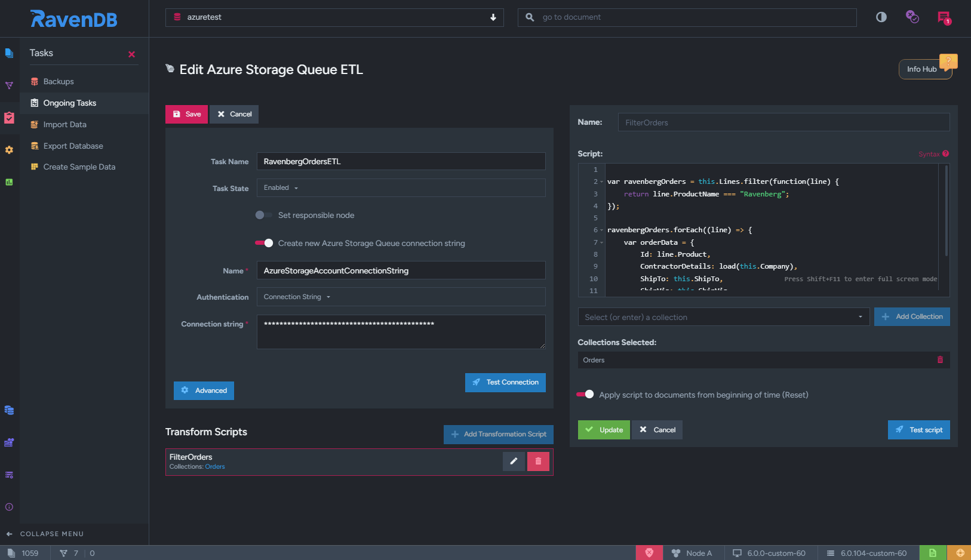Open the Manage Server sidebar icon
971x560 pixels.
(9, 442)
